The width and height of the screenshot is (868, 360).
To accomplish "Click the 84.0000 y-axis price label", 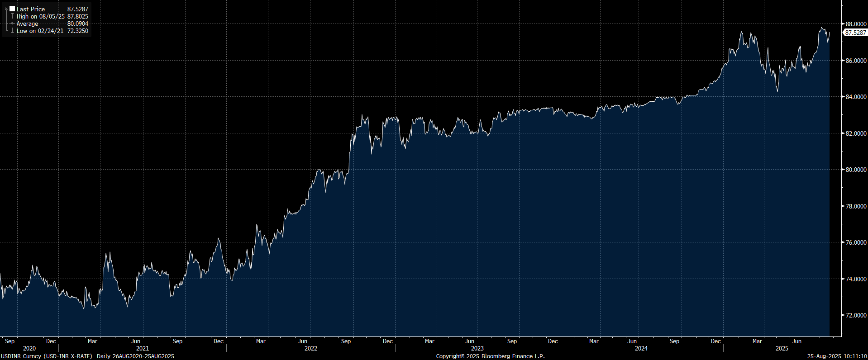I will tap(856, 97).
